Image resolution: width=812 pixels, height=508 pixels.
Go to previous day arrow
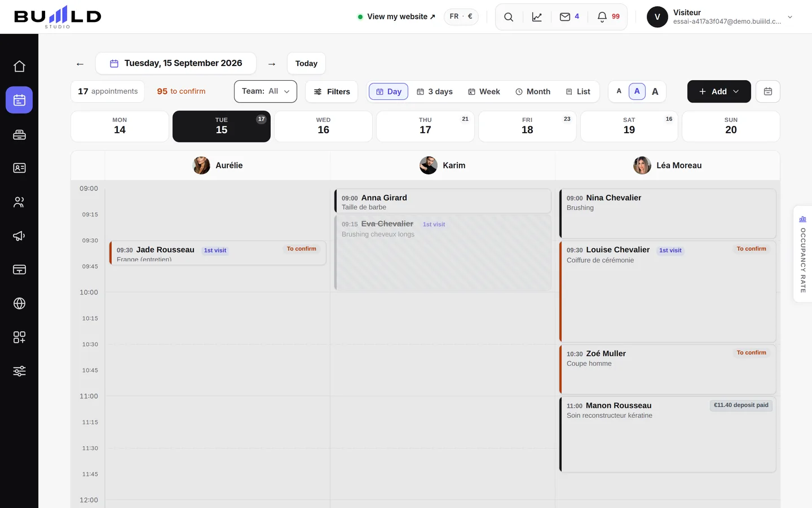80,64
